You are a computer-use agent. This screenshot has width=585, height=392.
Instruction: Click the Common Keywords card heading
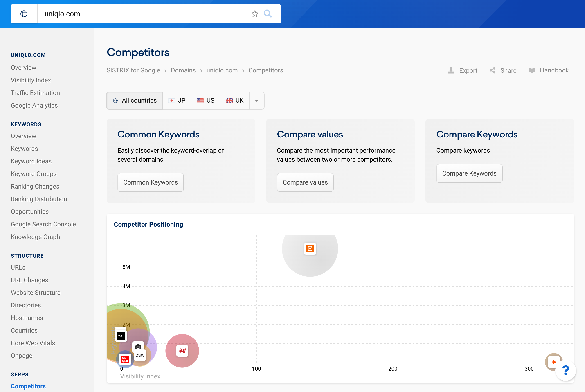(x=158, y=135)
